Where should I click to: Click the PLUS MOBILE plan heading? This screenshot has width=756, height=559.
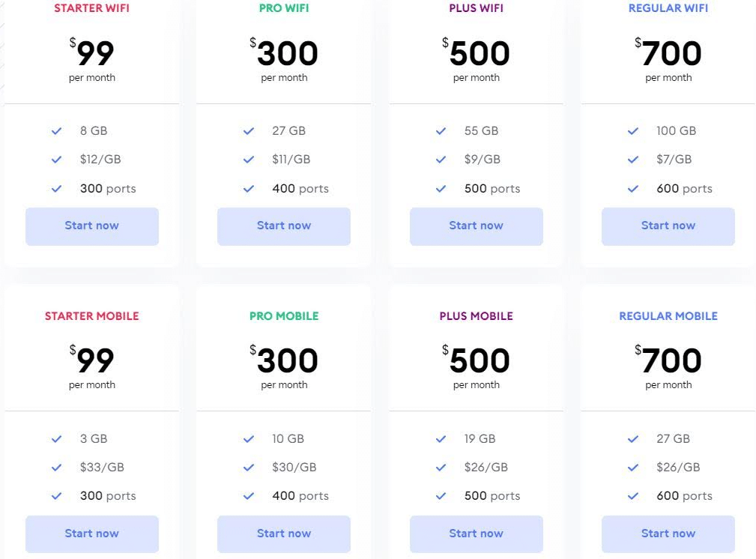[476, 316]
